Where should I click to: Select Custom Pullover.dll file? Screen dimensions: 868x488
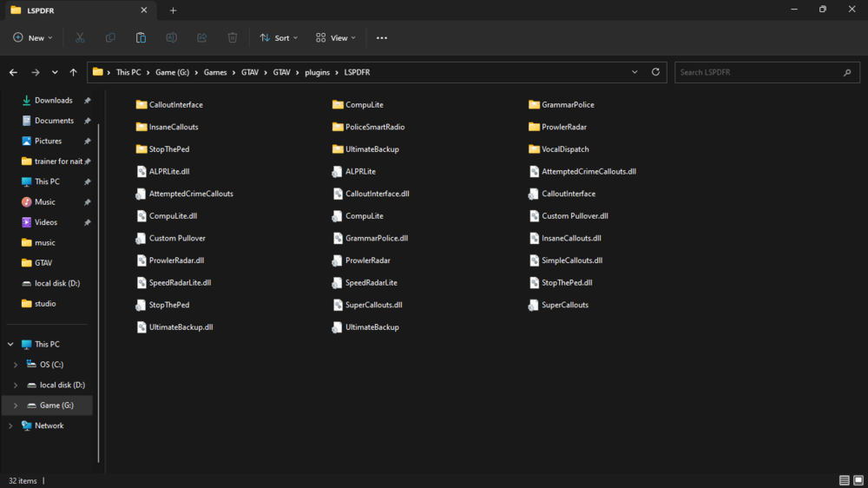coord(569,216)
